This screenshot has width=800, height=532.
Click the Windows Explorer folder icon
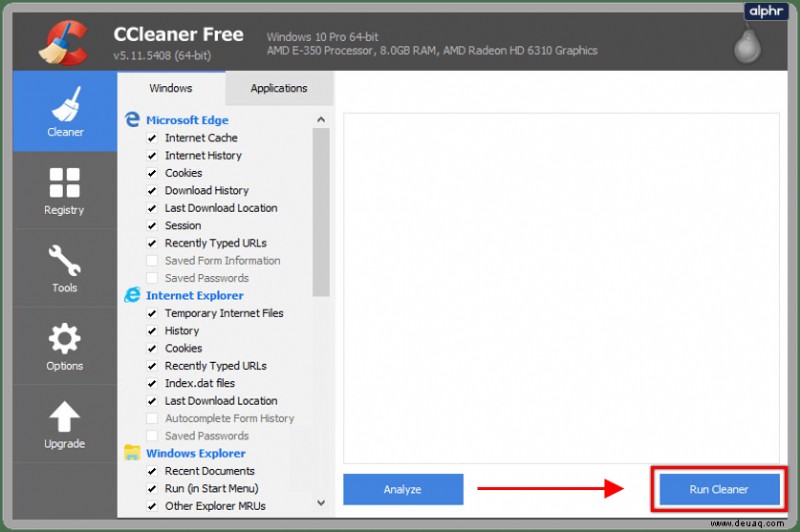coord(132,452)
